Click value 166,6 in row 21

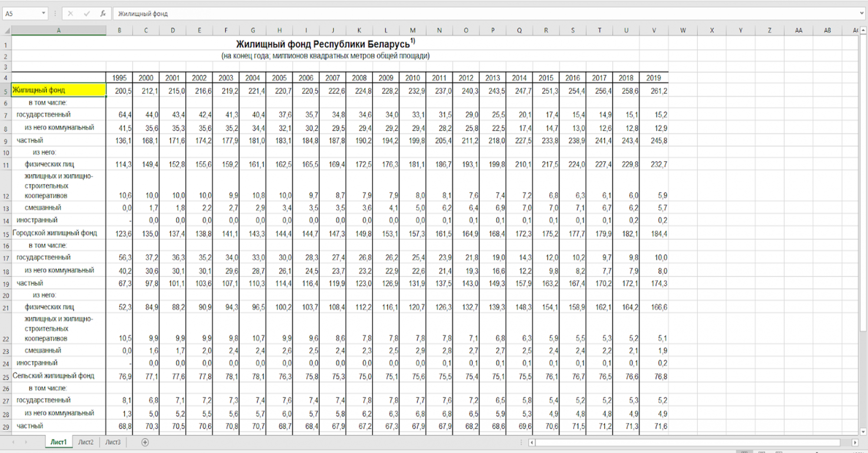[x=659, y=308]
